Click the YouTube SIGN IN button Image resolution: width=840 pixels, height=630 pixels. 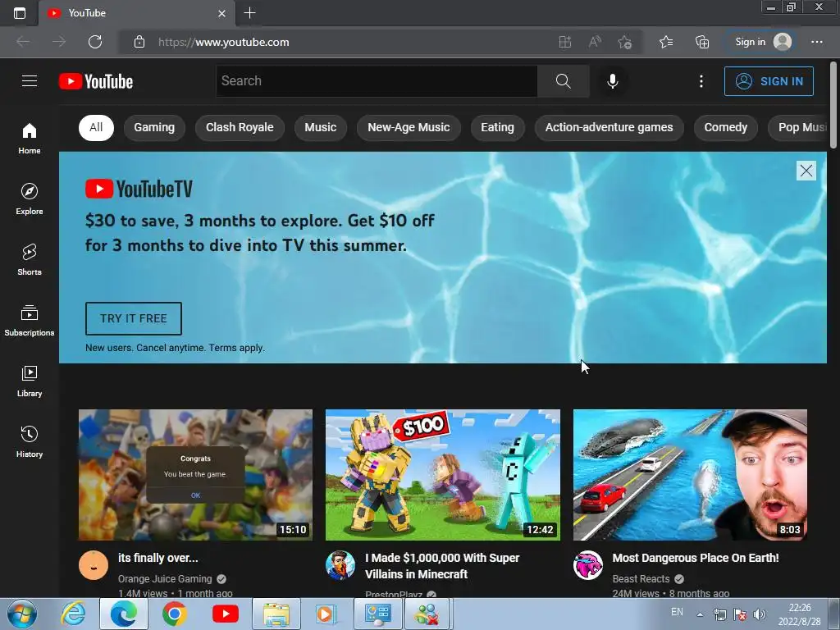[x=769, y=81]
